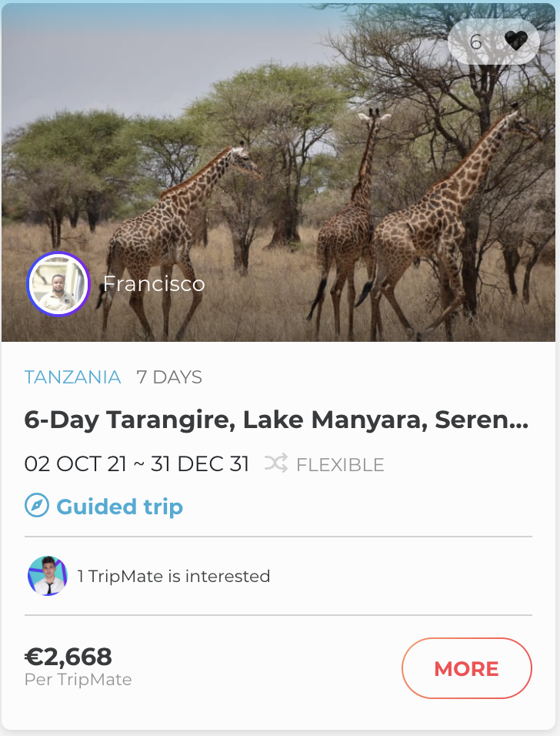The width and height of the screenshot is (560, 736).
Task: Open Francisco's round profile avatar
Action: tap(58, 284)
